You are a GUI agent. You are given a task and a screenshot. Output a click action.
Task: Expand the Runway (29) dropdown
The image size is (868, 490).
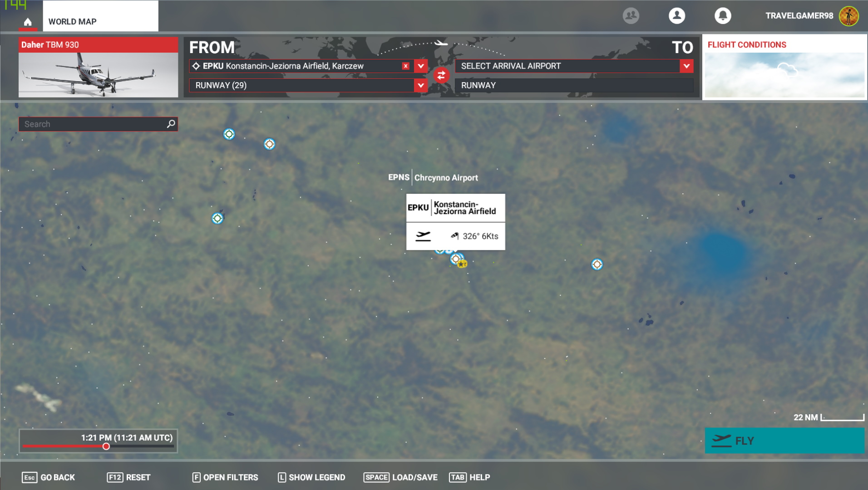(x=421, y=85)
